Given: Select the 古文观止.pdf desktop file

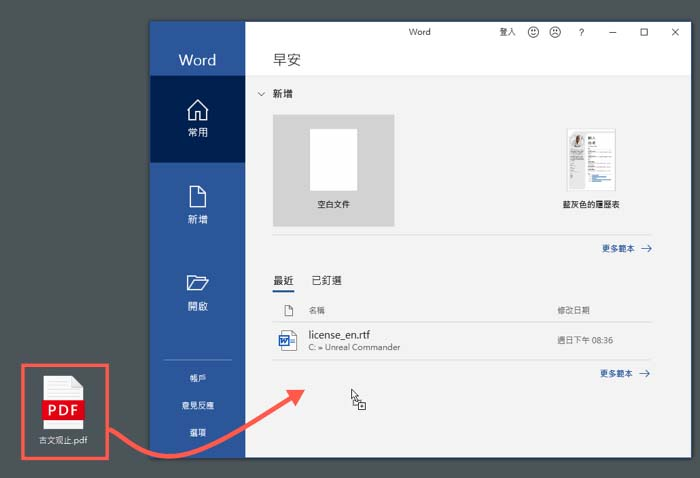Looking at the screenshot, I should pos(63,411).
